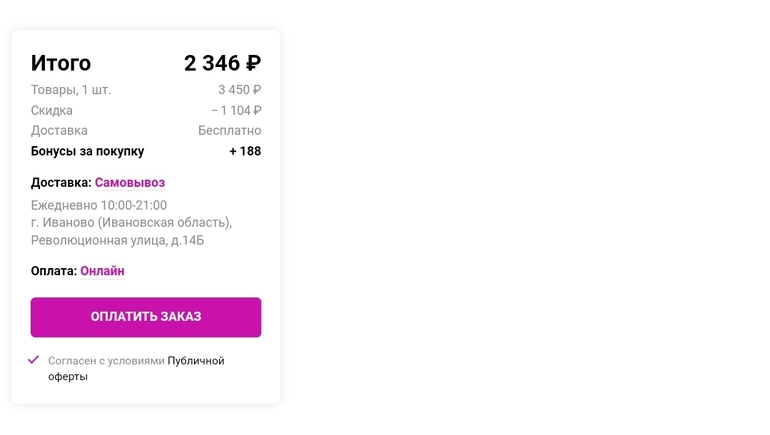Click the grey Доставка row label
The image size is (770, 435).
[59, 131]
